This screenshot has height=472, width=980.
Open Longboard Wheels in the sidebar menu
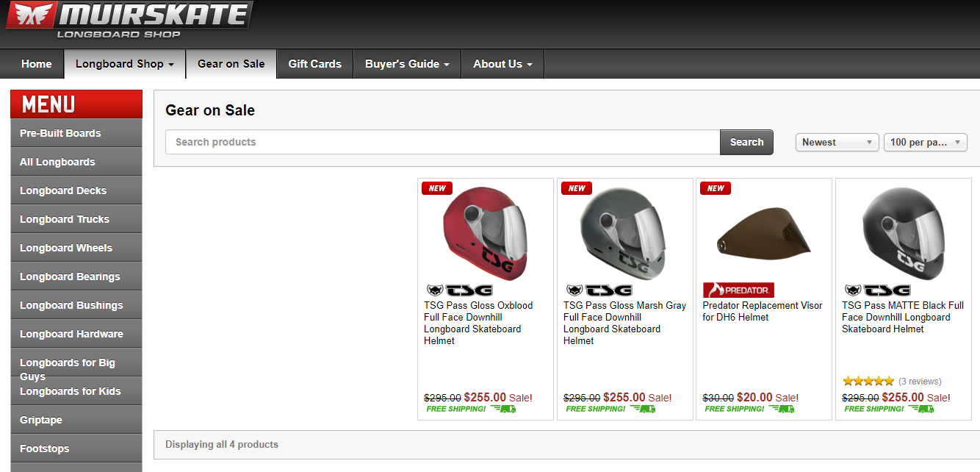click(x=66, y=248)
